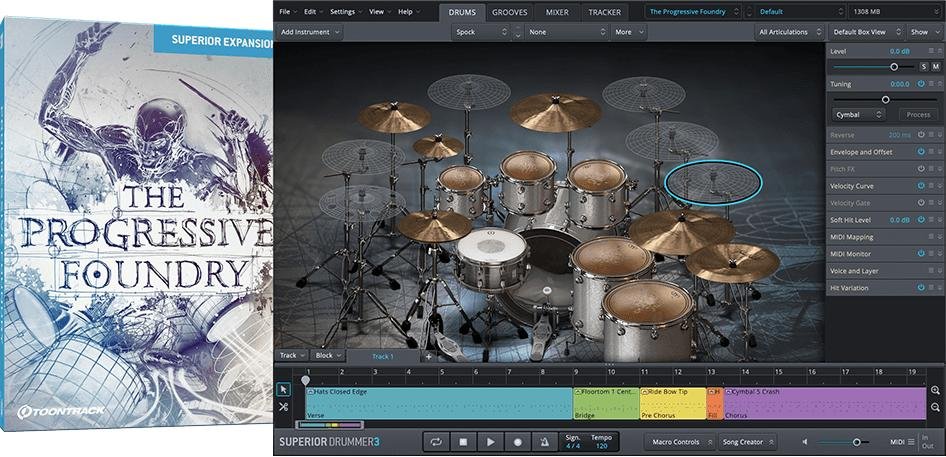Image resolution: width=946 pixels, height=457 pixels.
Task: Toggle the Envelope and Offset power switch
Action: coord(921,152)
